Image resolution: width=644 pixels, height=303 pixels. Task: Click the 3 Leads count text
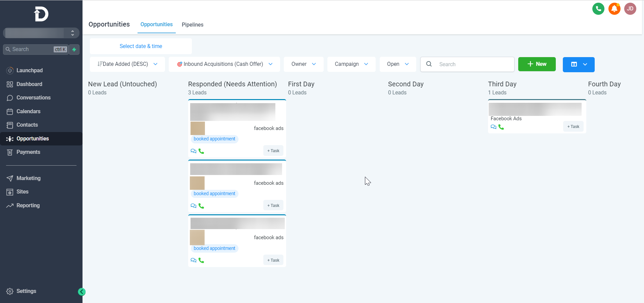[197, 93]
